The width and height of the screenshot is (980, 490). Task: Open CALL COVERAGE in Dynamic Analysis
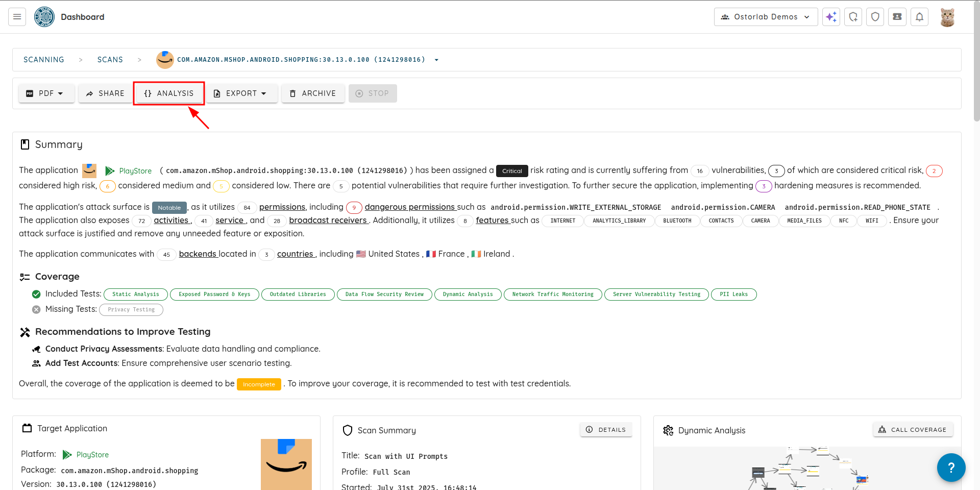(913, 430)
